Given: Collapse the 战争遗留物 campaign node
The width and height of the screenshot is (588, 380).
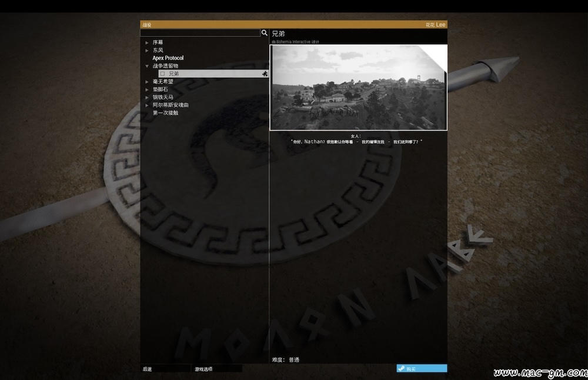Looking at the screenshot, I should (147, 66).
